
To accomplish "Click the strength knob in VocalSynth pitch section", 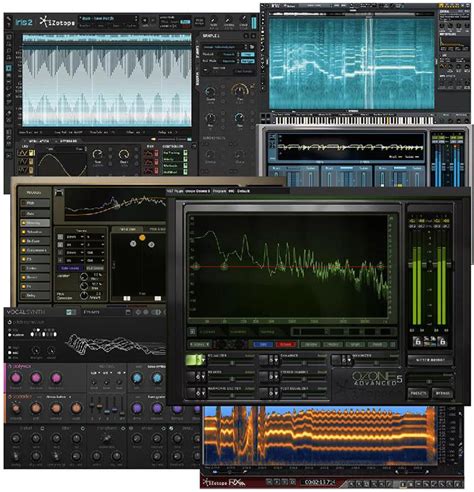I will tap(36, 350).
